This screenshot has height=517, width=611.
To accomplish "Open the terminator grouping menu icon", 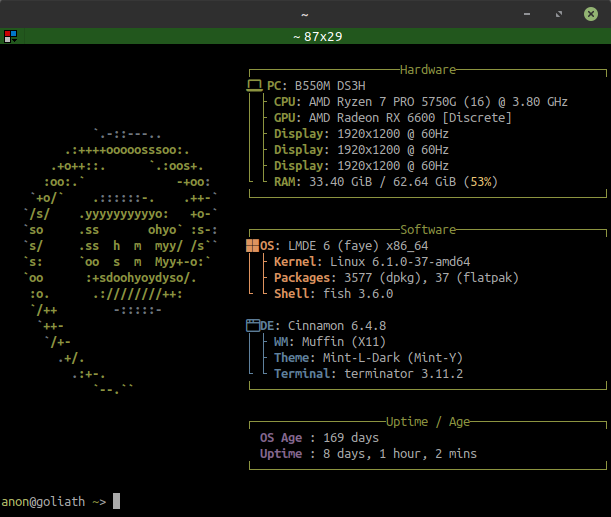I will coord(11,37).
